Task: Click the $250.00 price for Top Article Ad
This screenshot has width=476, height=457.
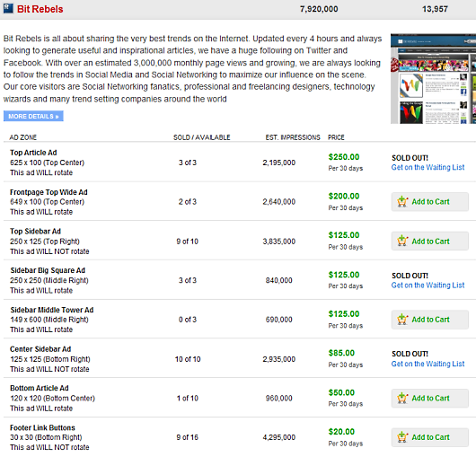Action: coord(344,157)
